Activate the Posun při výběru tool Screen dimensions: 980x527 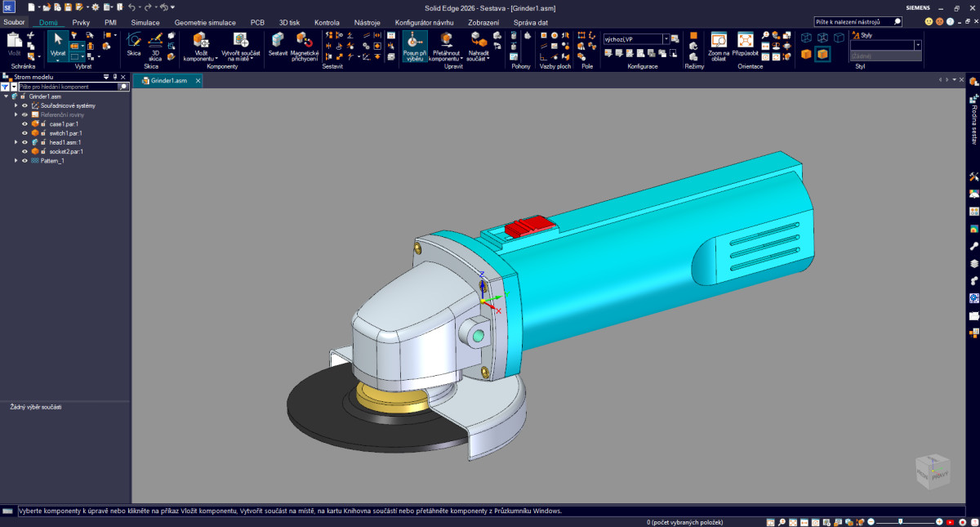pos(414,44)
